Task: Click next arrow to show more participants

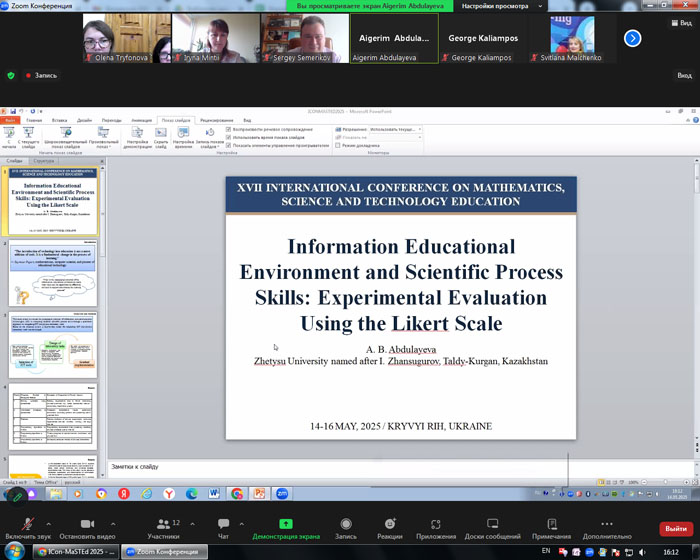Action: pyautogui.click(x=632, y=38)
